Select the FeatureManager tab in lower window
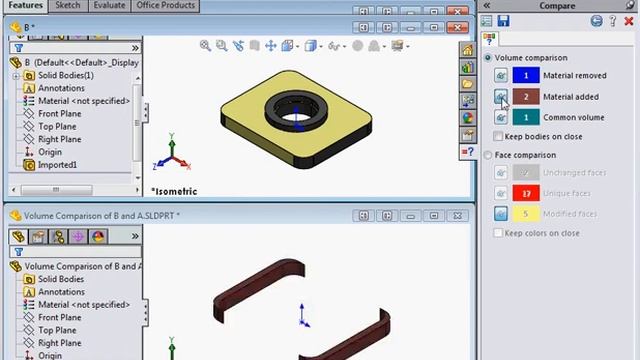The image size is (640, 360). click(x=18, y=237)
